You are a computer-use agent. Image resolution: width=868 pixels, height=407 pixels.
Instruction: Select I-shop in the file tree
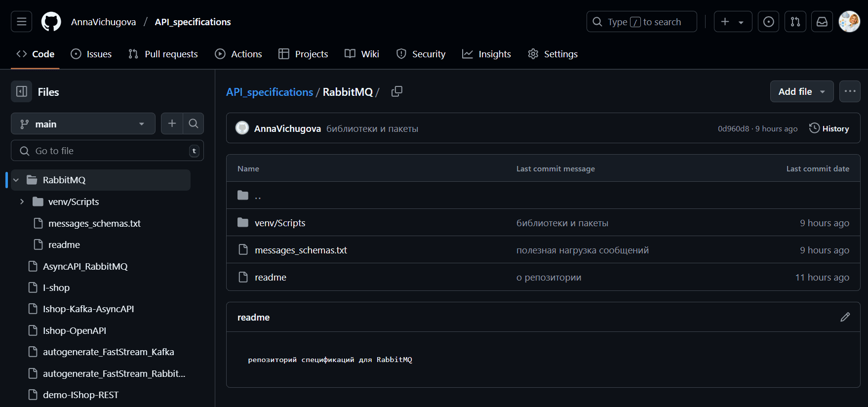(56, 287)
